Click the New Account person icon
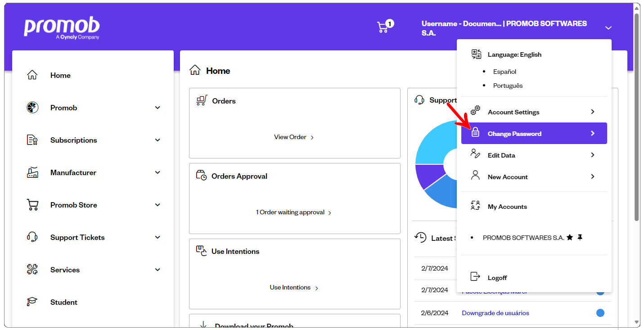 click(475, 175)
